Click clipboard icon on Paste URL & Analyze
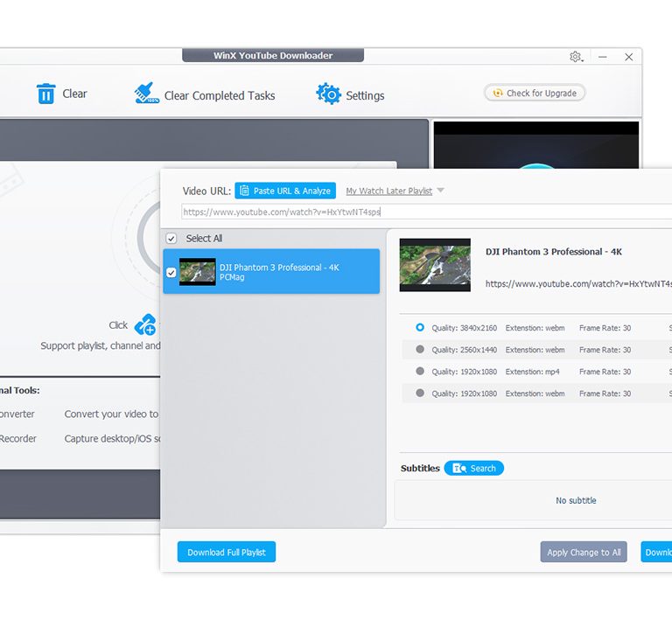 tap(244, 191)
